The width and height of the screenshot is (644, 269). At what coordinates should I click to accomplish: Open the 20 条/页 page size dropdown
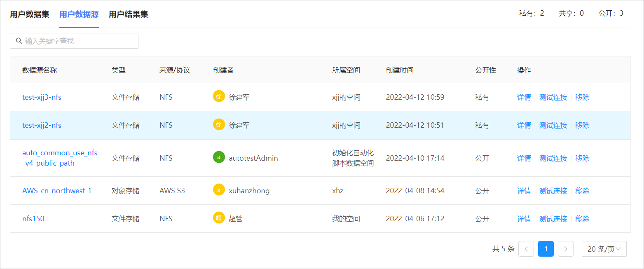pyautogui.click(x=604, y=249)
